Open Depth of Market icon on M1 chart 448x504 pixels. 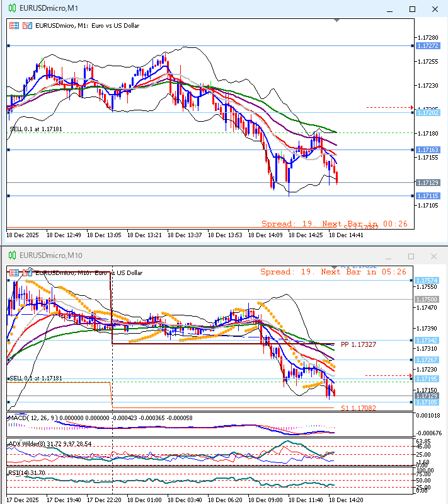(27, 26)
